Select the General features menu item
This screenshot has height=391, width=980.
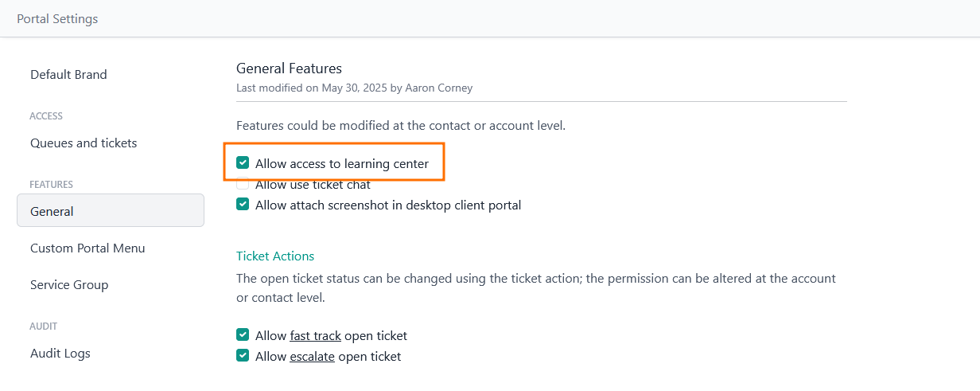52,212
